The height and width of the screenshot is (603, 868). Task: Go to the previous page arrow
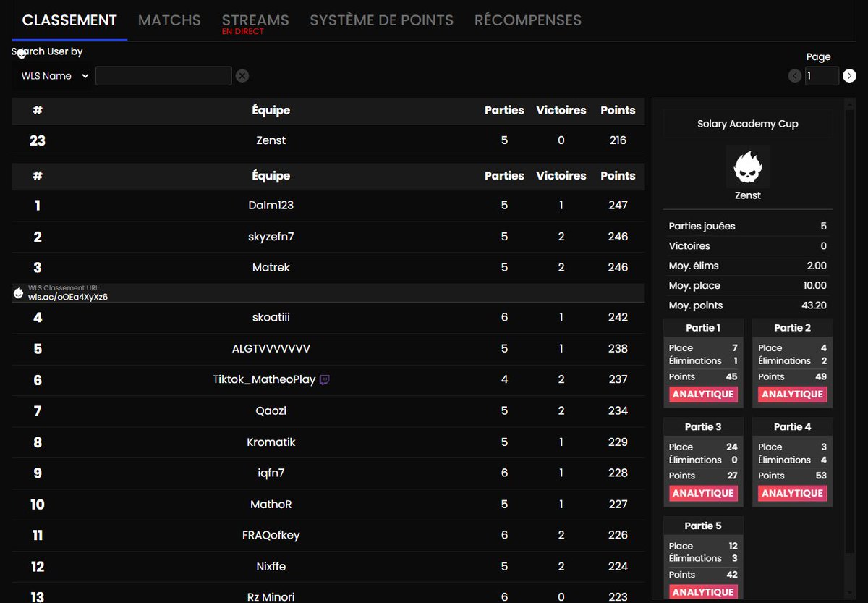pyautogui.click(x=795, y=76)
